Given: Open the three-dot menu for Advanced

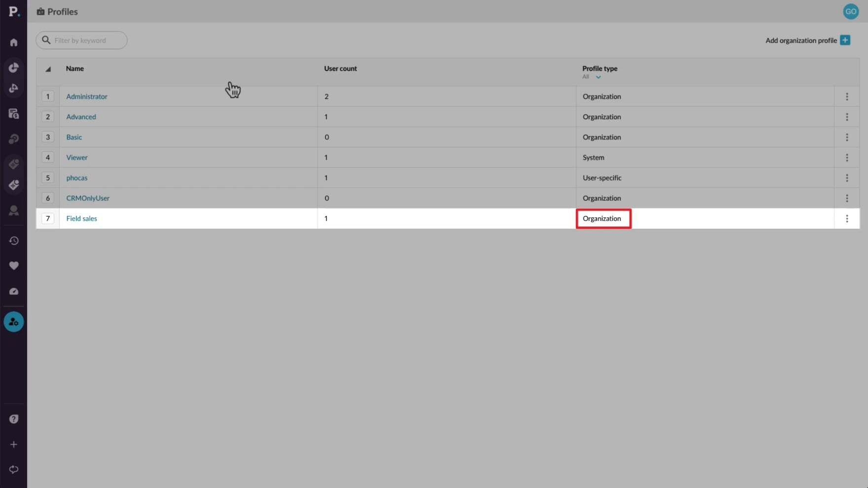Looking at the screenshot, I should 847,117.
